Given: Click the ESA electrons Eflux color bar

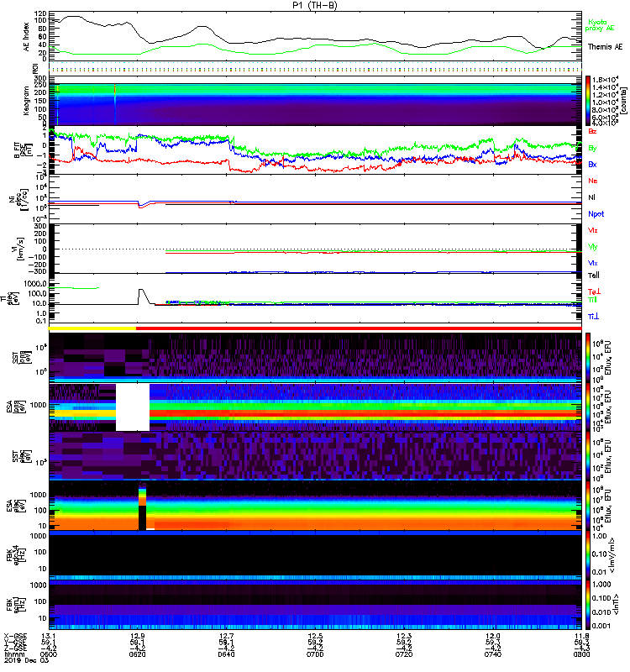Looking at the screenshot, I should [x=588, y=506].
